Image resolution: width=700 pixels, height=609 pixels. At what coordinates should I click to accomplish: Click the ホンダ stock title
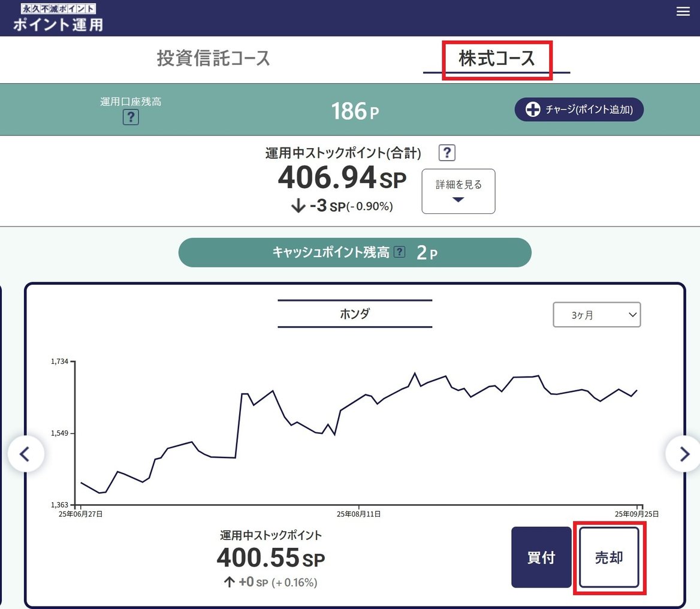click(355, 313)
